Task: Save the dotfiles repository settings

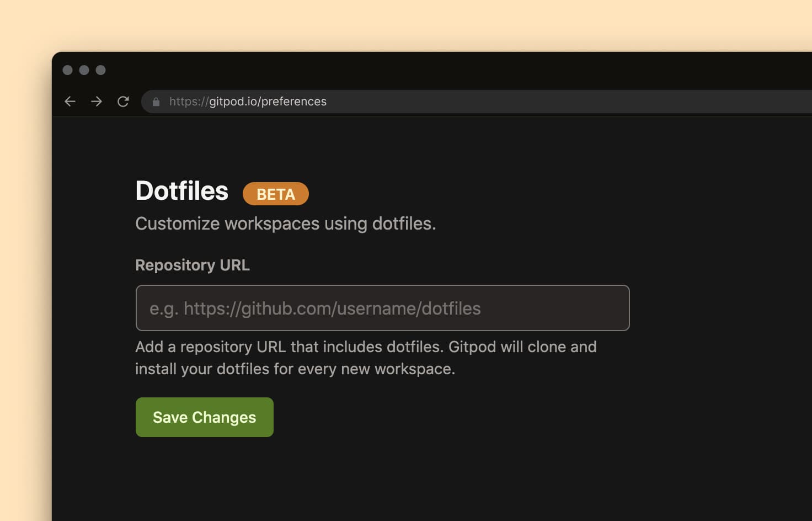Action: click(x=204, y=417)
